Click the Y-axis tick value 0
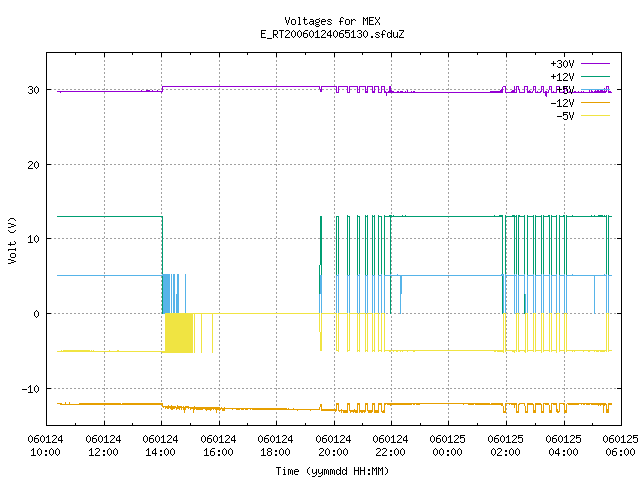The width and height of the screenshot is (640, 480). (x=37, y=314)
